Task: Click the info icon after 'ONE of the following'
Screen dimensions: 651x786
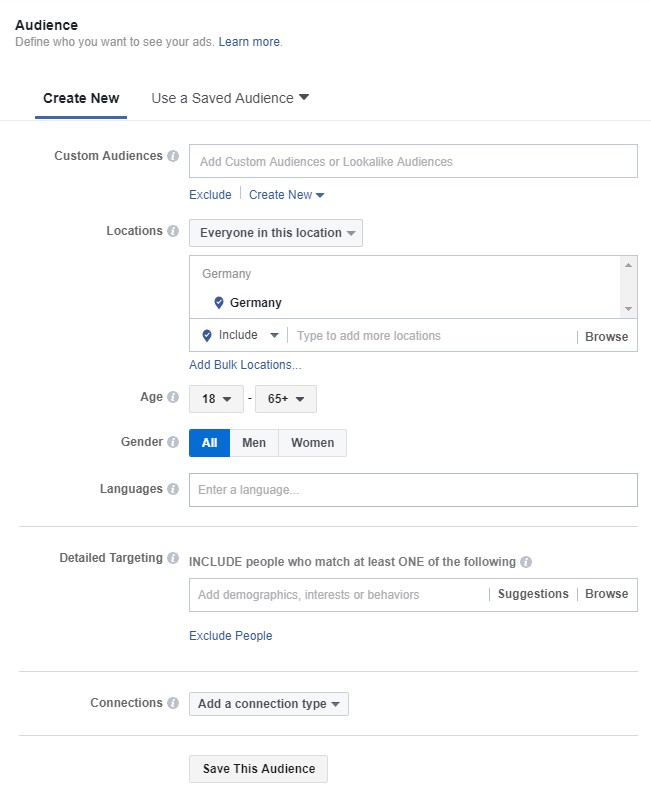Action: tap(526, 562)
